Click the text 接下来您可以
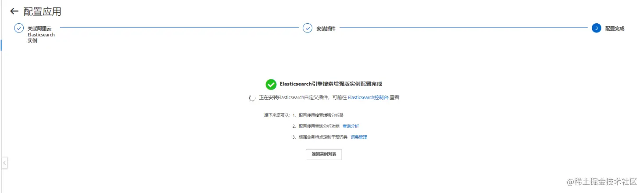This screenshot has width=644, height=193. point(277,115)
